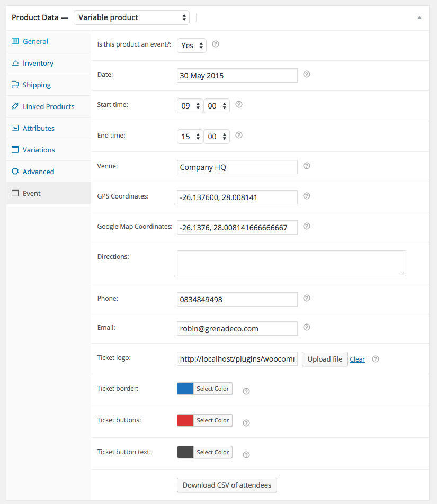437x504 pixels.
Task: Click the Clear link for ticket logo
Action: 357,359
